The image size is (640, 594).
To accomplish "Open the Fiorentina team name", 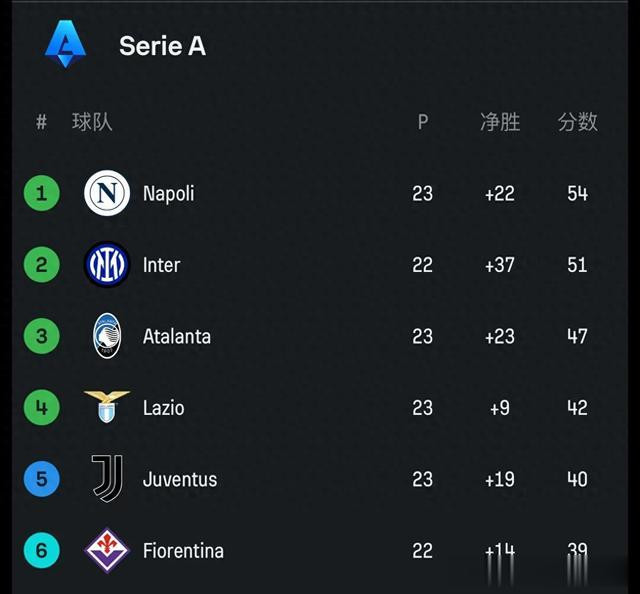I will (x=183, y=551).
